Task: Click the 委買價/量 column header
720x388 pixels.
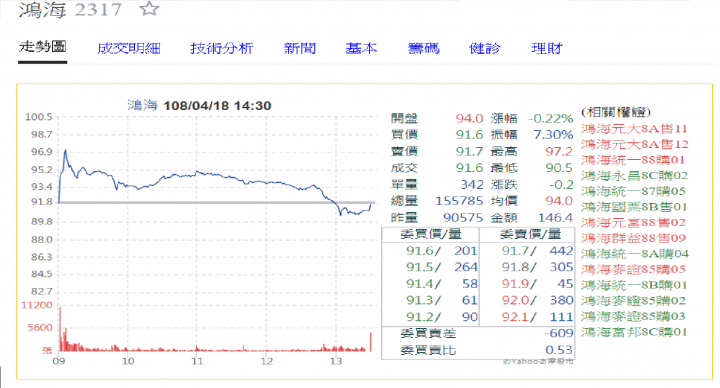Action: (x=431, y=234)
